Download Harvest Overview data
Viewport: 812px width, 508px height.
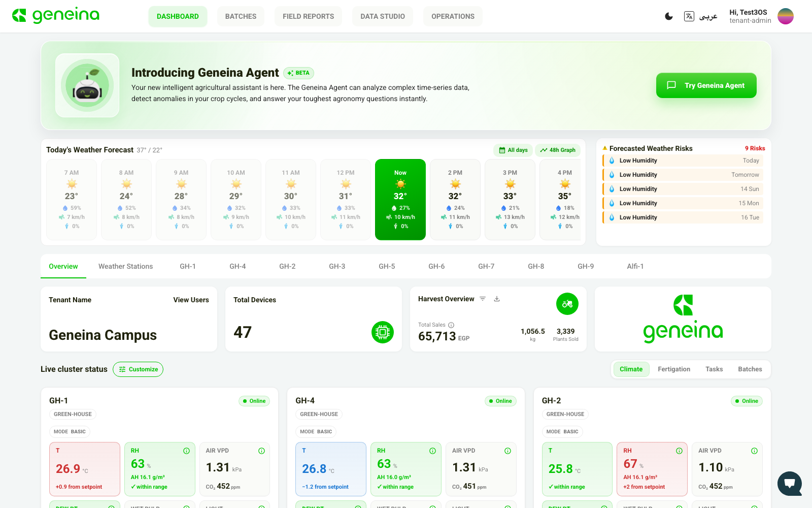(x=497, y=299)
